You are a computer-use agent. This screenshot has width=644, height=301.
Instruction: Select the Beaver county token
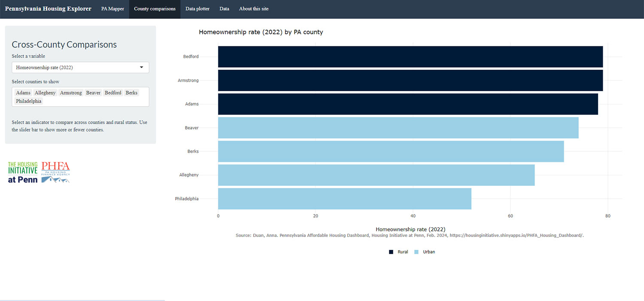click(x=93, y=92)
